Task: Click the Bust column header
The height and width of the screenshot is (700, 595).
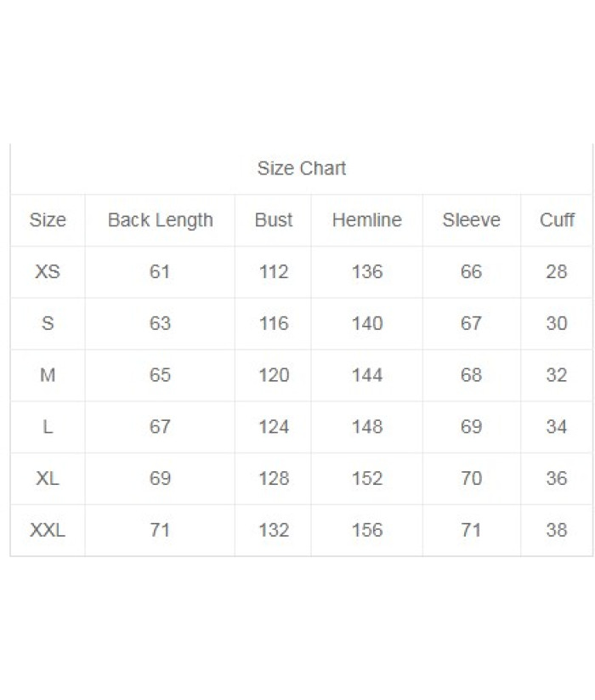Action: pos(274,219)
